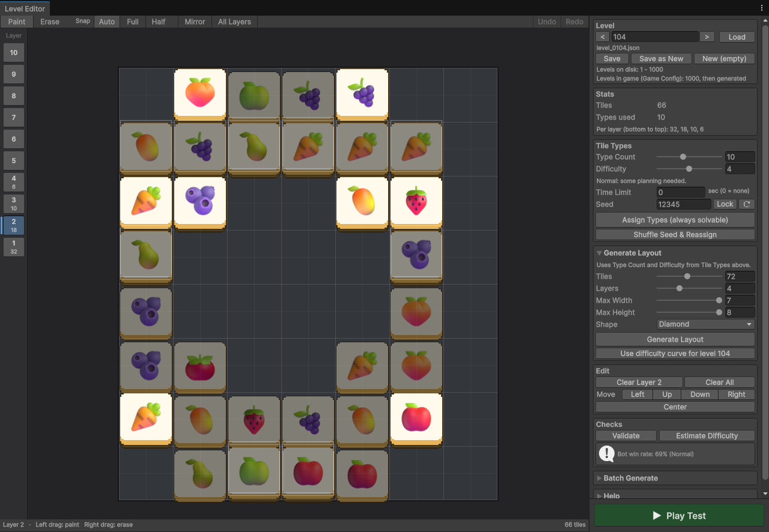769x532 pixels.
Task: Click the bot win rate warning icon
Action: [x=606, y=454]
